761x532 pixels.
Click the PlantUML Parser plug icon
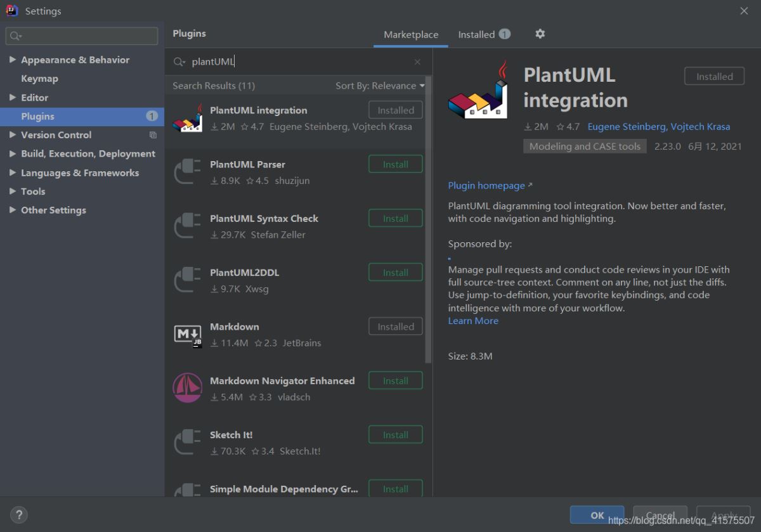[x=187, y=172]
